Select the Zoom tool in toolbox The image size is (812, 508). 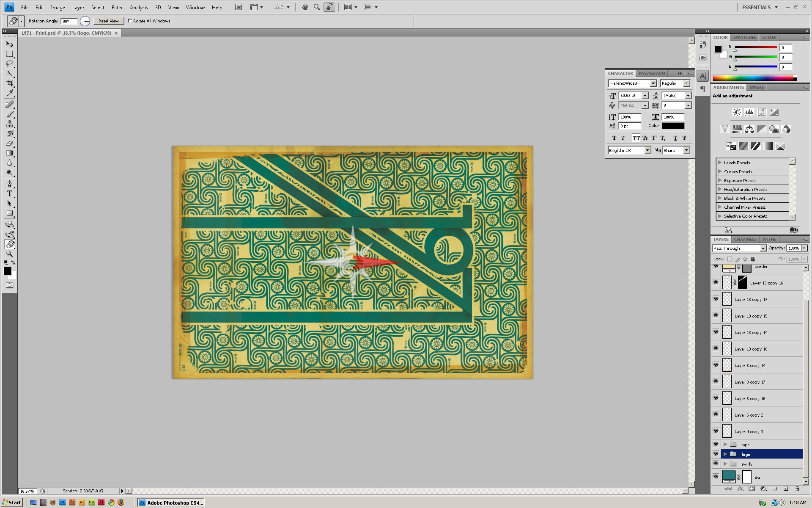pos(10,254)
